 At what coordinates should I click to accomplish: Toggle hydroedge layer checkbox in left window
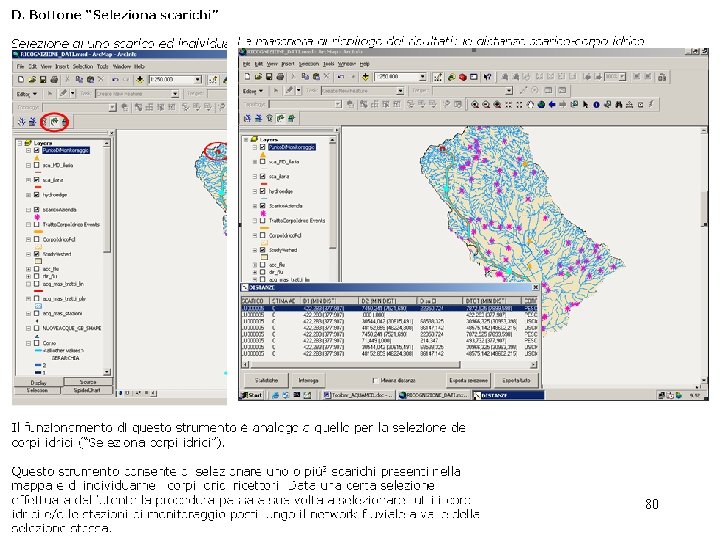(x=37, y=195)
